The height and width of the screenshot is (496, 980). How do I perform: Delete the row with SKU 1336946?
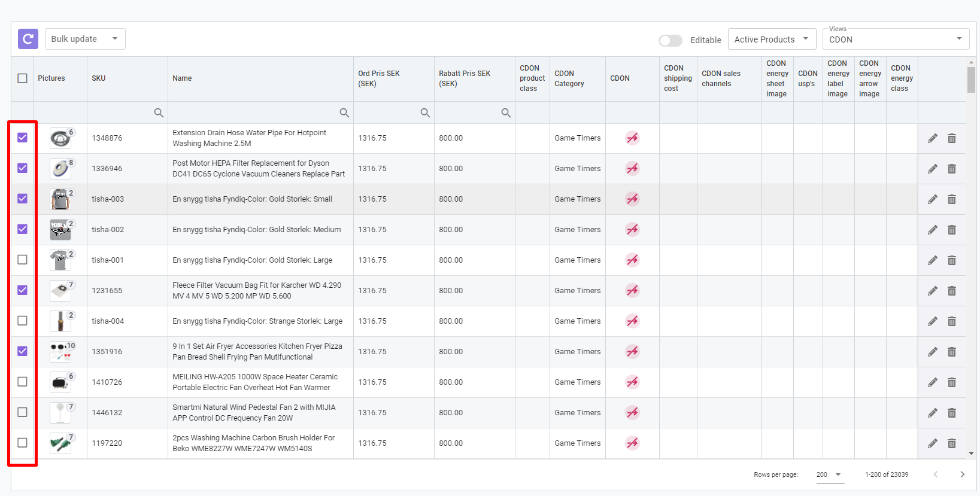click(x=952, y=169)
